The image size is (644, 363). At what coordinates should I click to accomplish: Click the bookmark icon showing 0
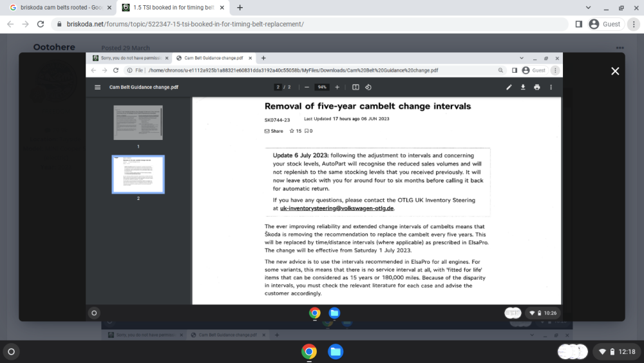pyautogui.click(x=306, y=131)
